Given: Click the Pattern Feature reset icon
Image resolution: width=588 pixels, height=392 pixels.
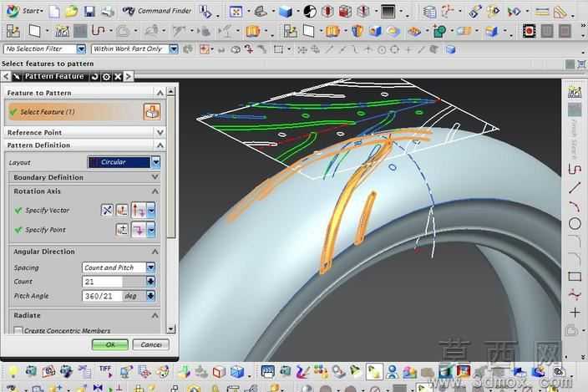Looking at the screenshot, I should (x=95, y=77).
